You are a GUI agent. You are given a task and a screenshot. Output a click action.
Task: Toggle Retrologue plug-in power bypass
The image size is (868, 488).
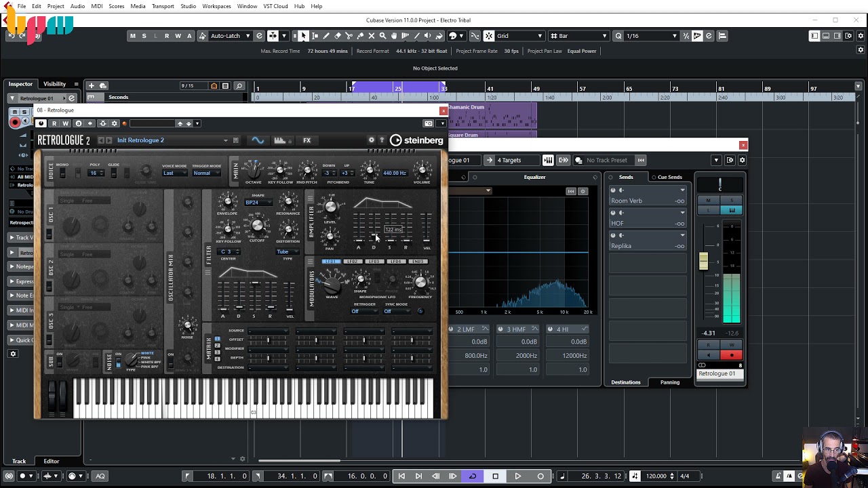tap(41, 123)
